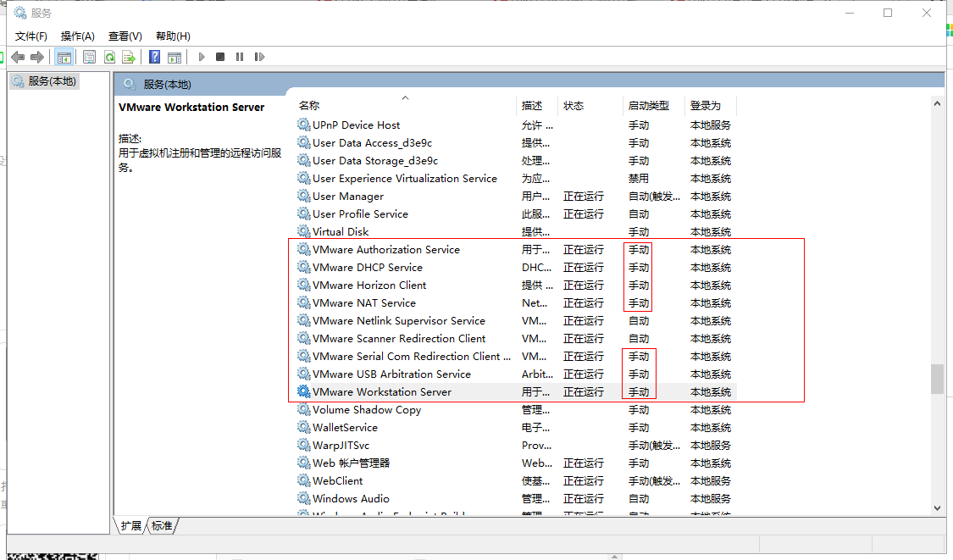This screenshot has width=953, height=560.
Task: Click the gear icon beside VMware DHCP Service
Action: click(x=304, y=267)
